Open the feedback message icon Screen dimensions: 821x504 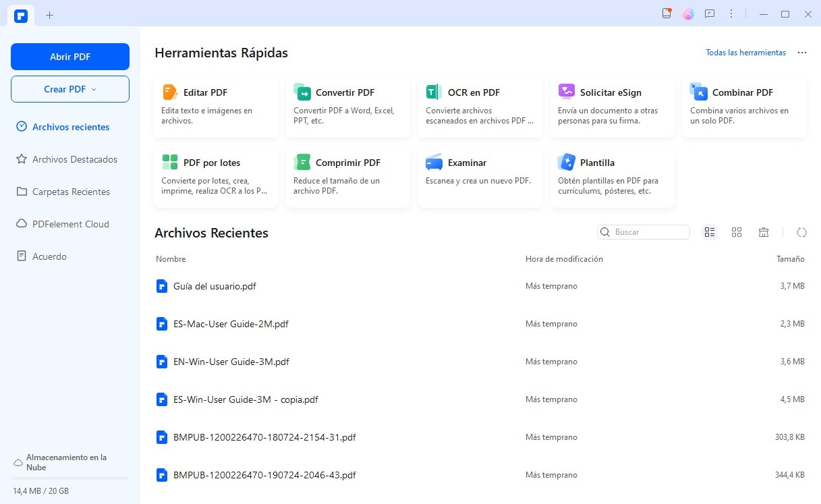pos(710,13)
